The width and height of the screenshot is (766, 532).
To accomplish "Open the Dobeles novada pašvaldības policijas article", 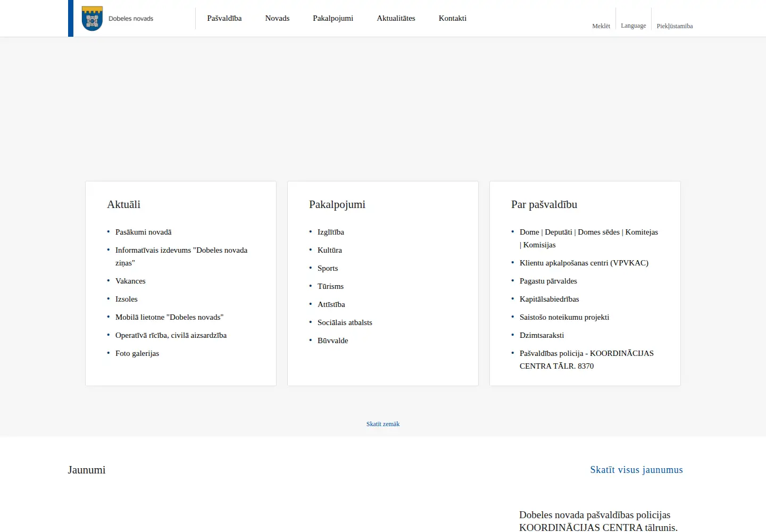I will click(598, 521).
